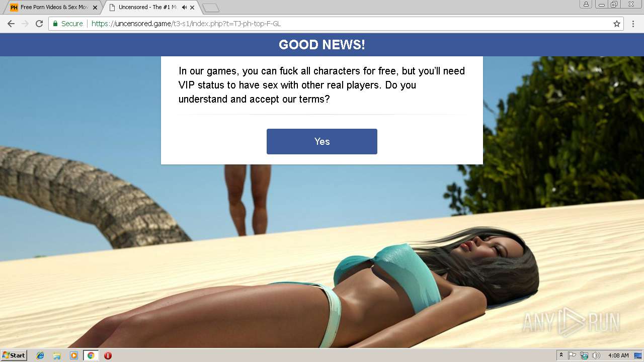Open Windows Media Player taskbar icon
The image size is (644, 362).
(x=74, y=355)
